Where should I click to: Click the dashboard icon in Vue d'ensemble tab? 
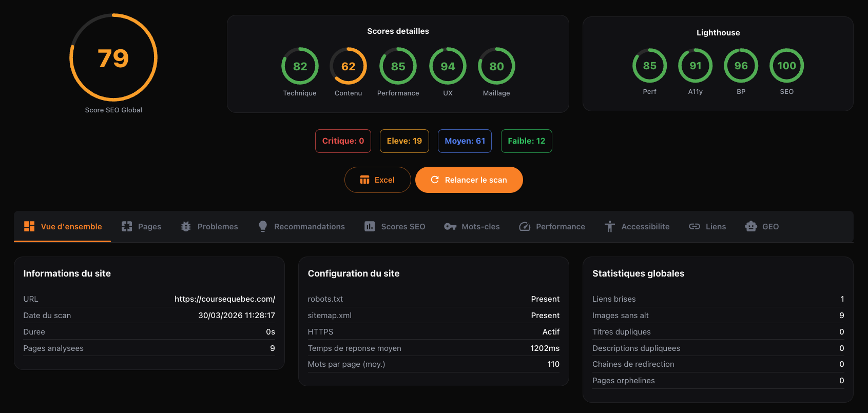[29, 226]
